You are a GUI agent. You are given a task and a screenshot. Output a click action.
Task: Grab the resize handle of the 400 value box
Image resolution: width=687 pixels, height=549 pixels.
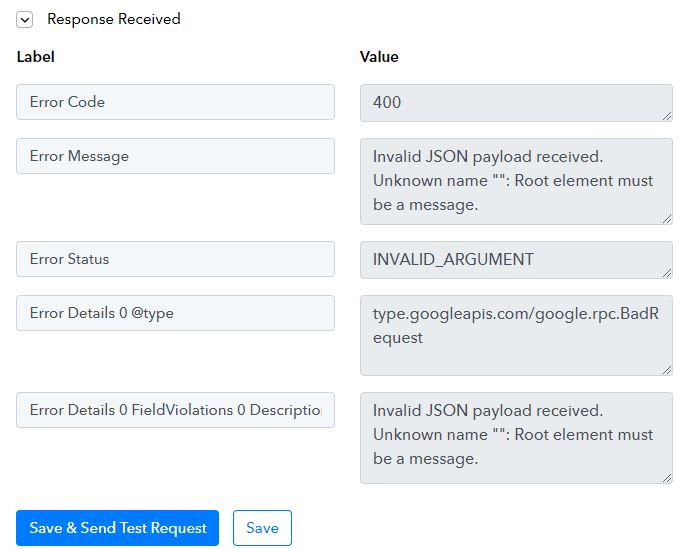pos(667,116)
